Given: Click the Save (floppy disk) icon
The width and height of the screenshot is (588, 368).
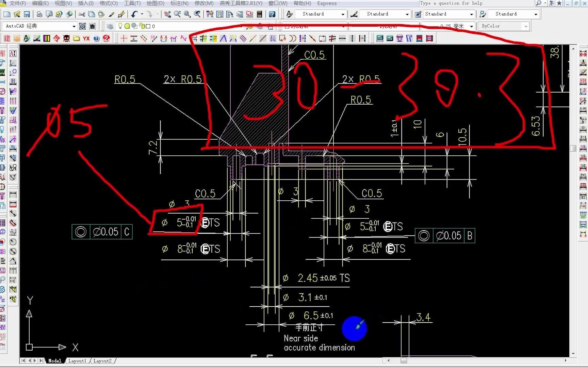Looking at the screenshot, I should [27, 14].
